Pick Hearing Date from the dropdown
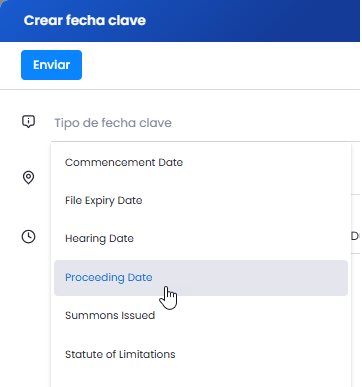Screen dimensions: 362x387 tap(201, 239)
